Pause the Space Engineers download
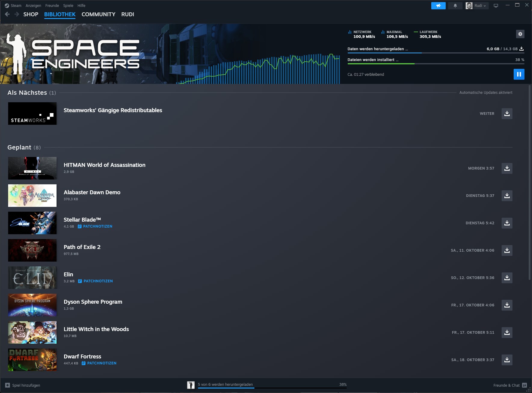Viewport: 532px width, 393px height. click(519, 74)
